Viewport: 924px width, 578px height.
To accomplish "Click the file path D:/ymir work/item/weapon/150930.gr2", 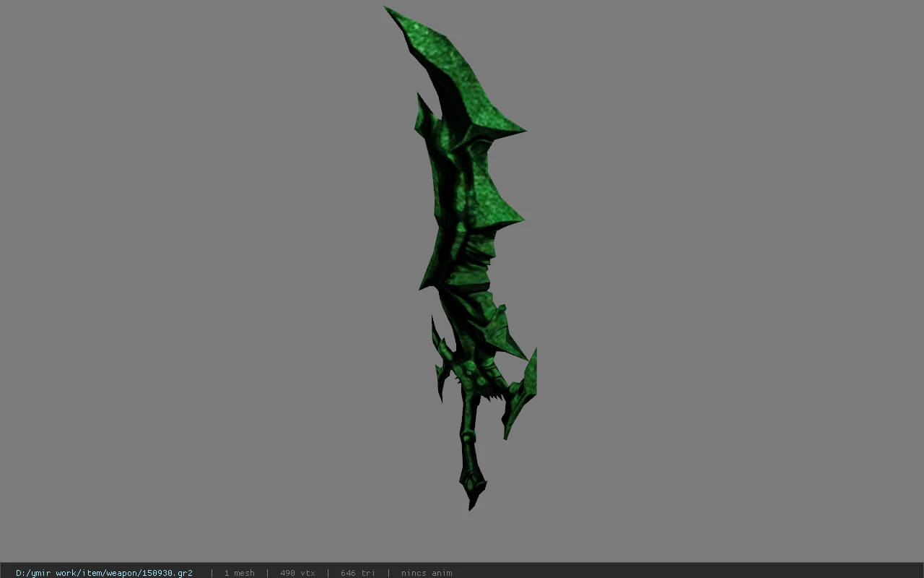I will [x=104, y=573].
